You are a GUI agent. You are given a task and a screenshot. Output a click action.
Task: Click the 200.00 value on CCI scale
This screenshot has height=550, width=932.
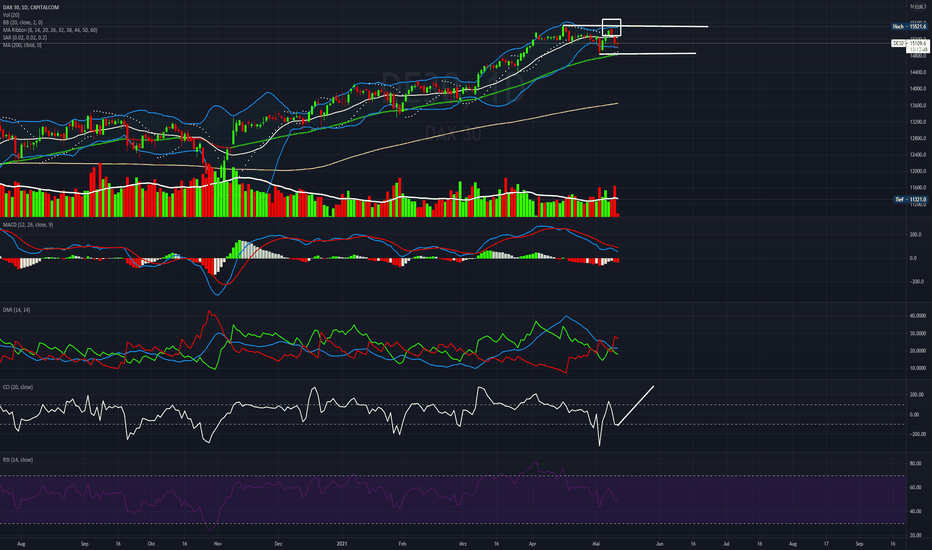[917, 395]
